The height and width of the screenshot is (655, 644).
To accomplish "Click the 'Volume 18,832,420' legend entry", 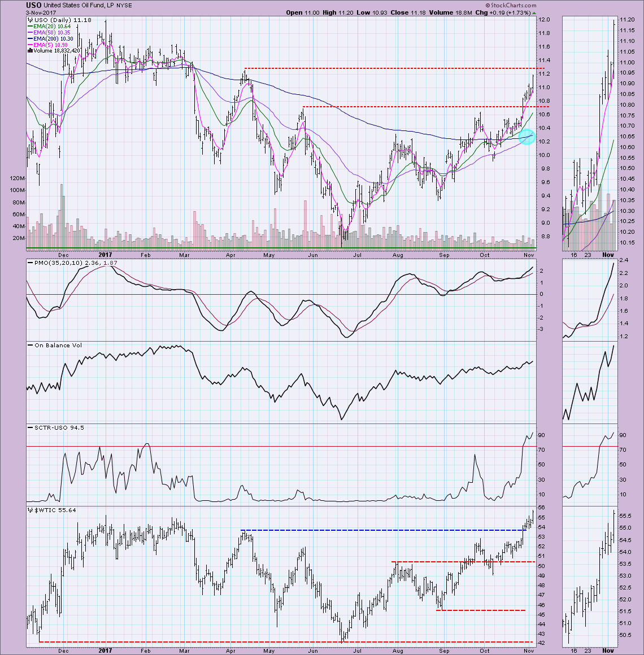I will tap(57, 51).
